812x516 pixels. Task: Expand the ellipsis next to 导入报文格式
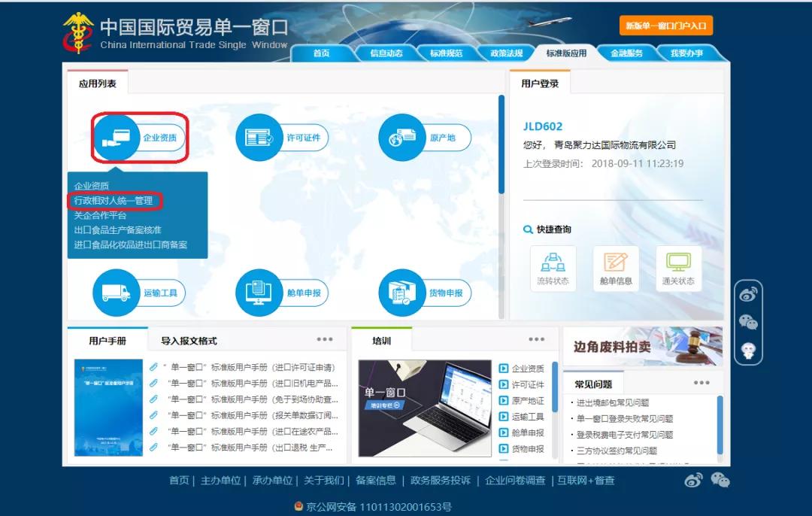pyautogui.click(x=326, y=339)
